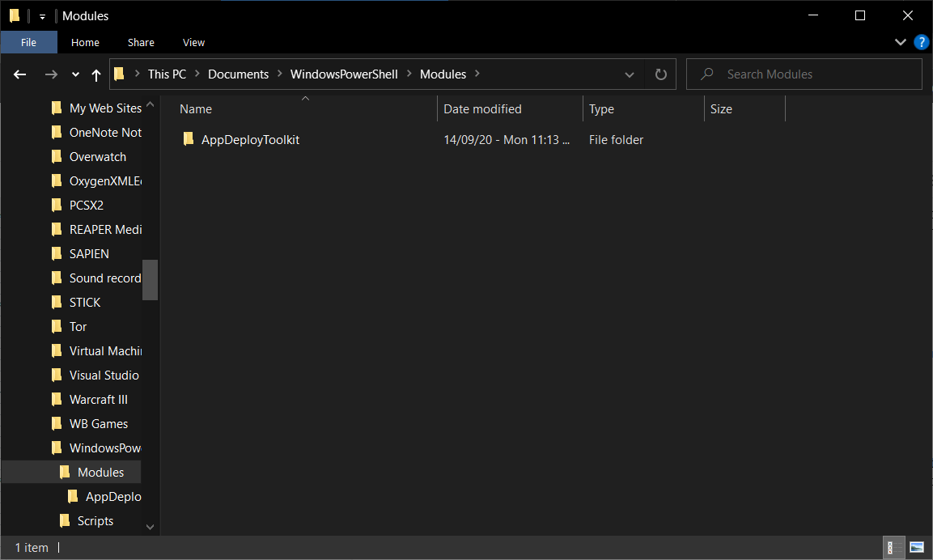
Task: Navigate to Documents via the breadcrumb
Action: point(238,74)
